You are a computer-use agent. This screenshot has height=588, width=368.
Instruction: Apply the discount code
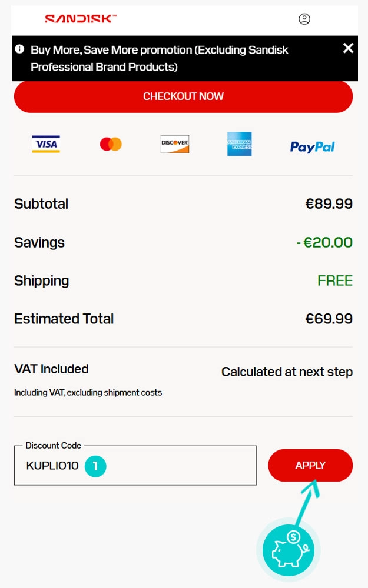pyautogui.click(x=310, y=466)
